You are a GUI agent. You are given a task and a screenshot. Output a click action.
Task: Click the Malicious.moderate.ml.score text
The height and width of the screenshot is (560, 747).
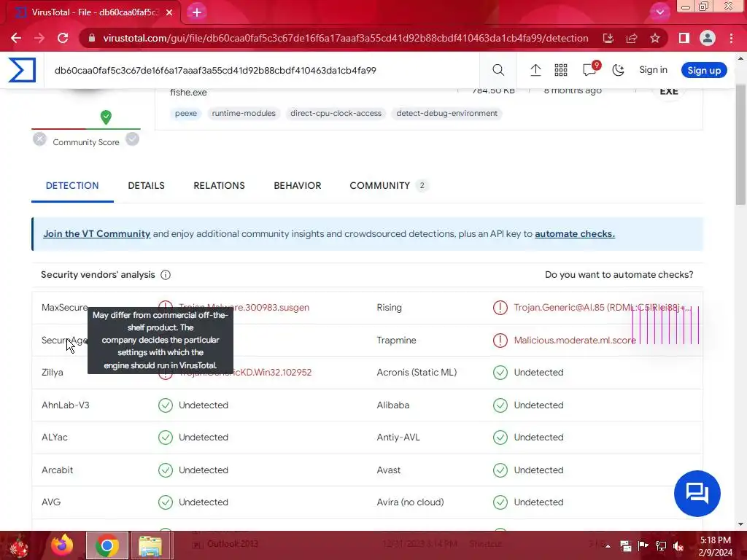tap(575, 341)
